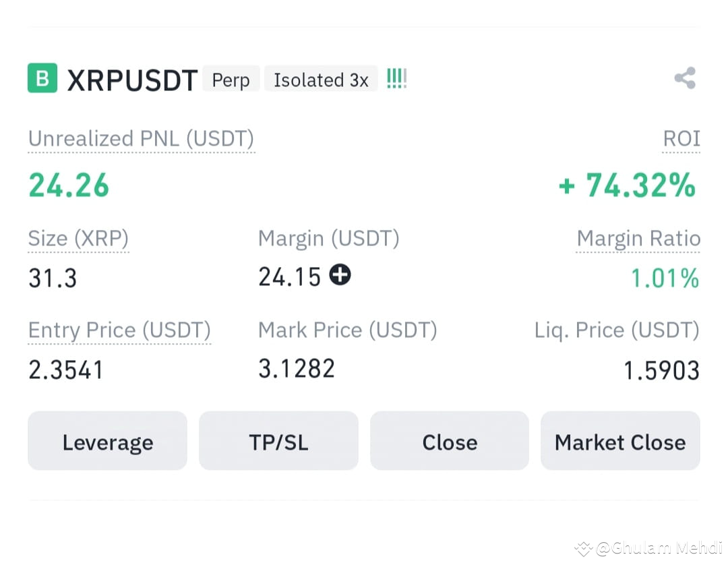Open the Leverage adjustment button
Viewport: 728px width, 563px height.
107,441
